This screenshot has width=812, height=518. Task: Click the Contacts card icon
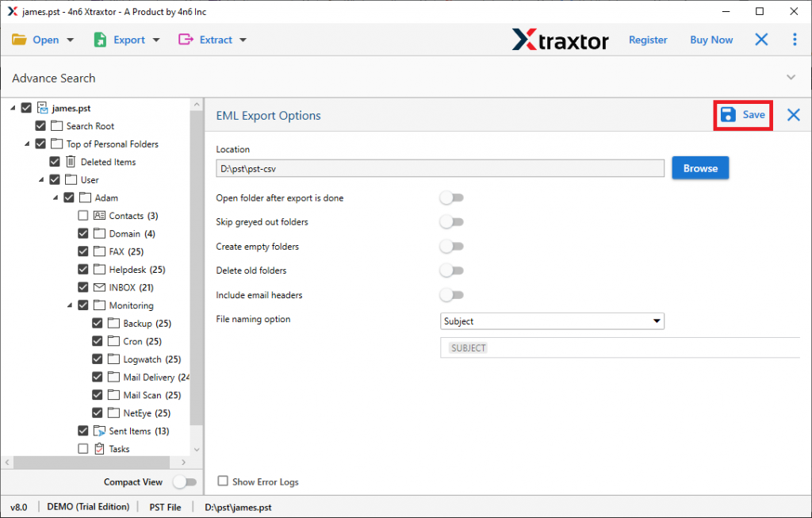[x=99, y=216]
